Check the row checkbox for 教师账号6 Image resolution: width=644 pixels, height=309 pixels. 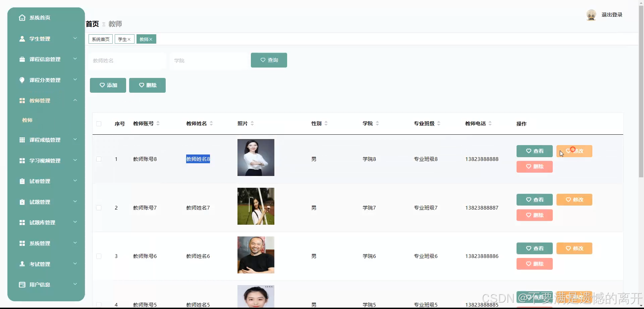pos(99,256)
